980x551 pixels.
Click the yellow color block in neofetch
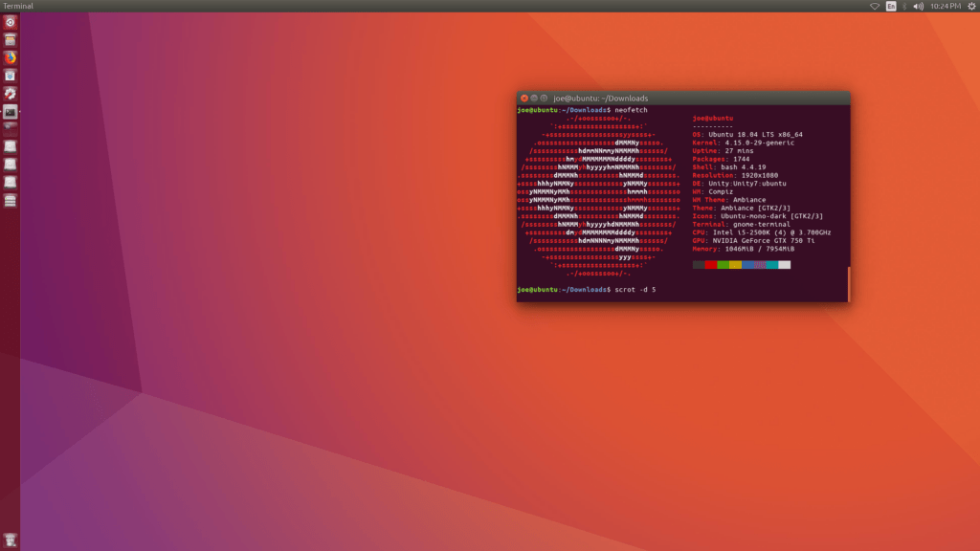[x=735, y=265]
